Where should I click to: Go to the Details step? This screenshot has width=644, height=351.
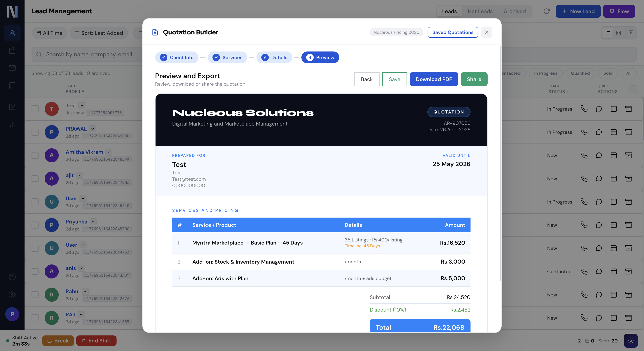click(274, 57)
